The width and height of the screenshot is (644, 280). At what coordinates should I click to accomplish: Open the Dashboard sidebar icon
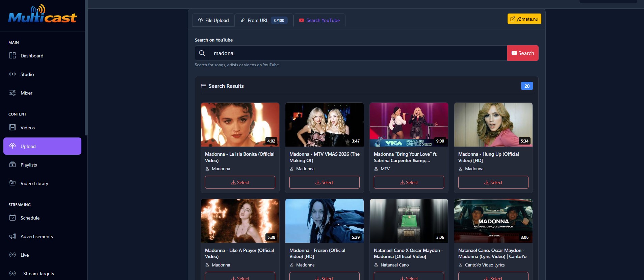coord(12,55)
